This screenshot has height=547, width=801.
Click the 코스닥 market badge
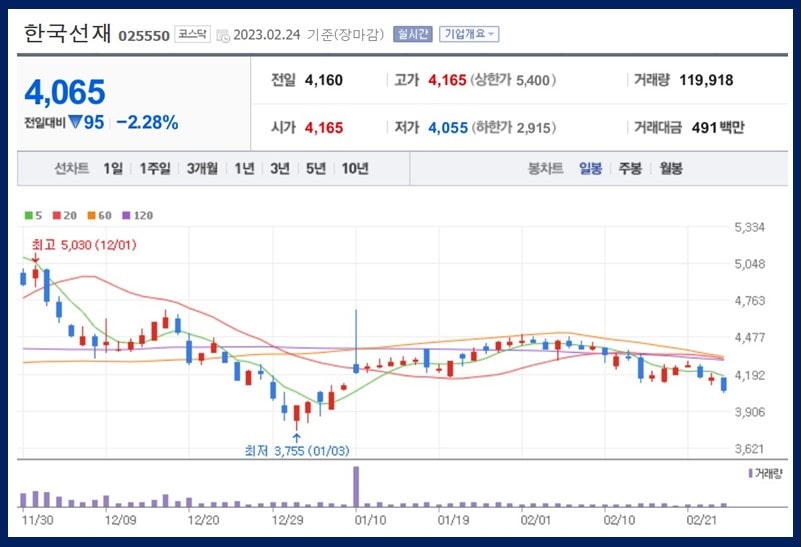[x=193, y=34]
